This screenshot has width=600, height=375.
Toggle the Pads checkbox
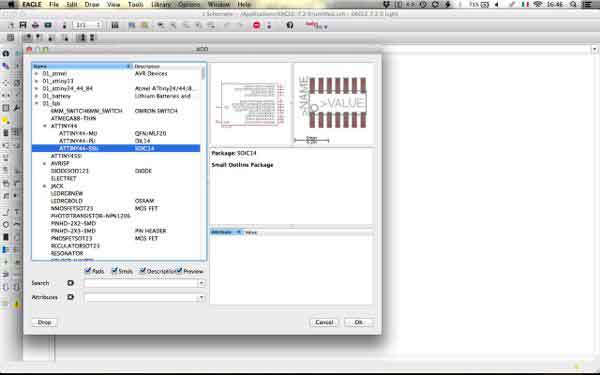coord(88,271)
